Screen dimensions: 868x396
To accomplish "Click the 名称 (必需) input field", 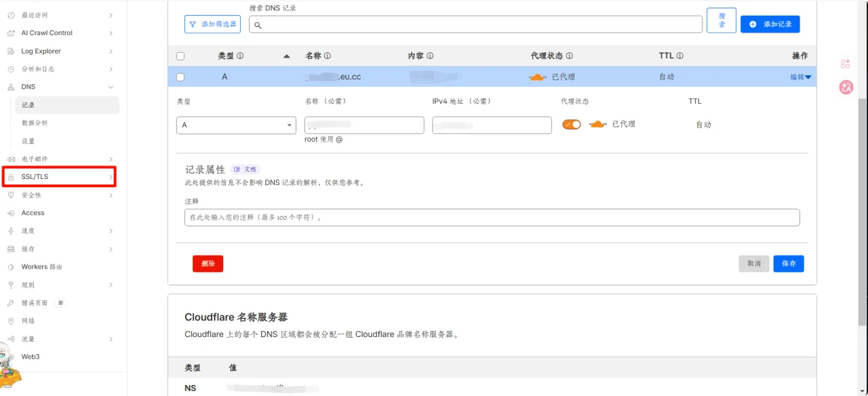I will tap(364, 125).
